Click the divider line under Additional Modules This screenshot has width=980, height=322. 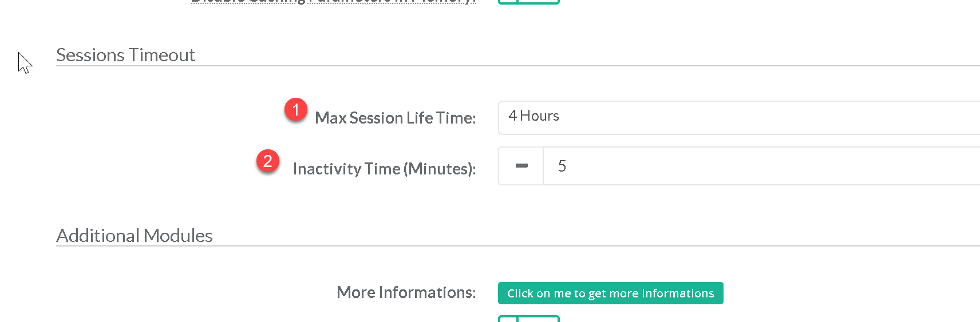pyautogui.click(x=515, y=246)
